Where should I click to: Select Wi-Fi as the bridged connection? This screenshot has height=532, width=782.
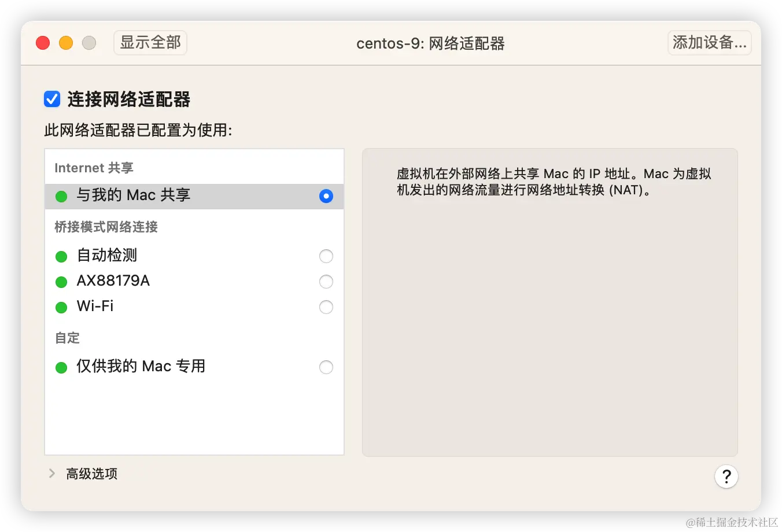(x=326, y=307)
